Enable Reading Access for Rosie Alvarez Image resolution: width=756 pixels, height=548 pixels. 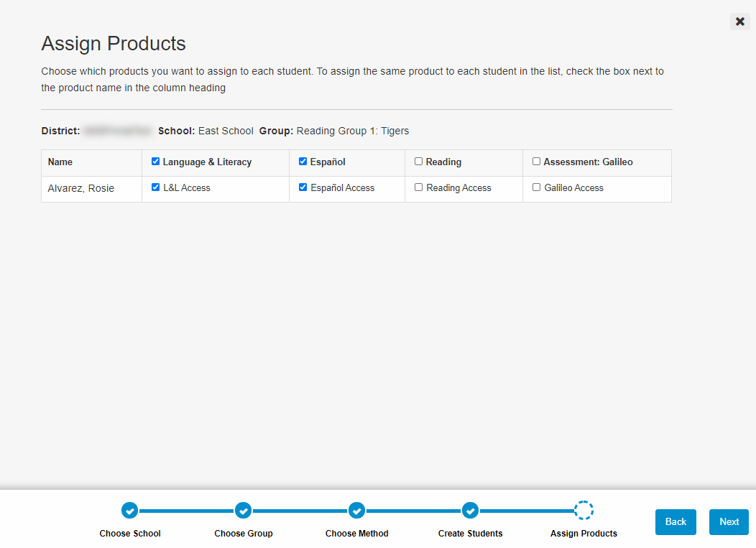(418, 187)
